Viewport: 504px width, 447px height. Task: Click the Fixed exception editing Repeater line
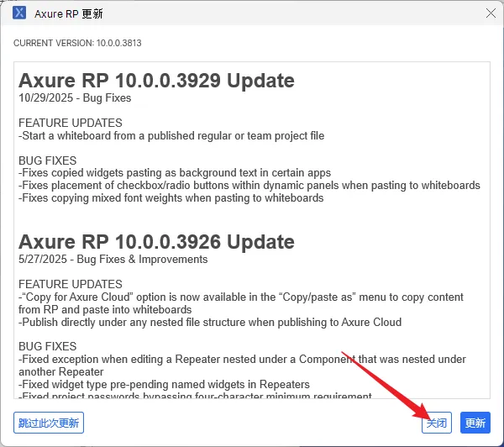[242, 365]
